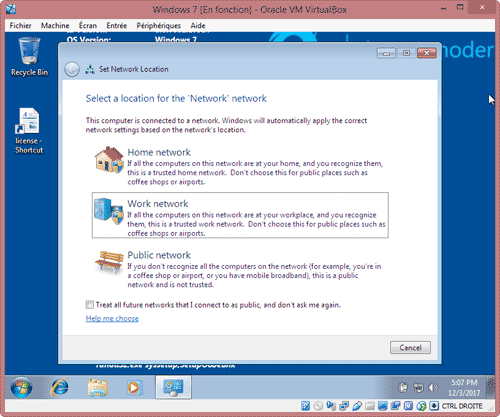Launch Windows Media Player from taskbar

point(134,388)
